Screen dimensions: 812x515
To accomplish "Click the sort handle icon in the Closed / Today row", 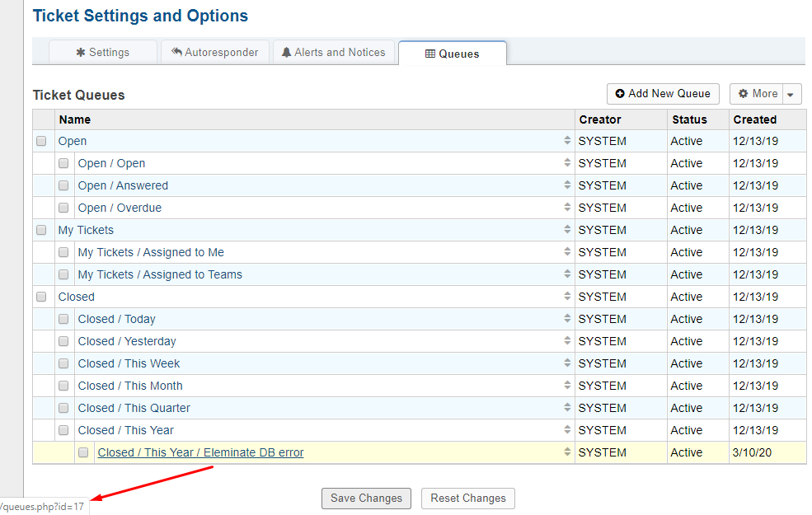I will pyautogui.click(x=567, y=318).
